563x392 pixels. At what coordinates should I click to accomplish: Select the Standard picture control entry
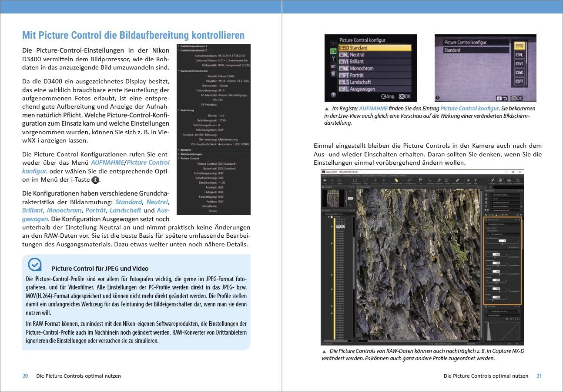click(x=374, y=48)
